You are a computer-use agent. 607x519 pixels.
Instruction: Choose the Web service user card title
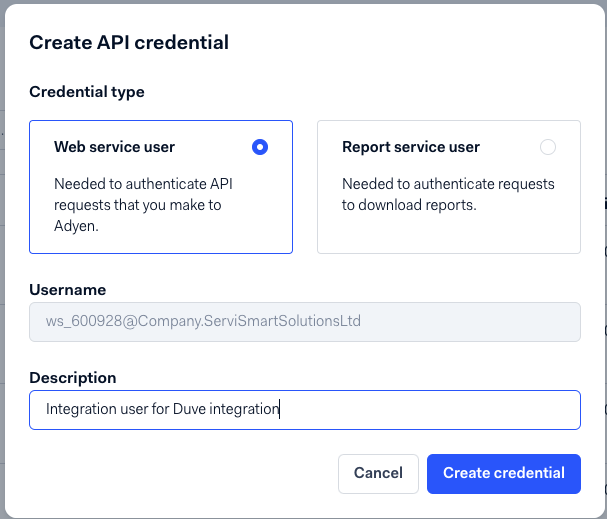pos(115,147)
